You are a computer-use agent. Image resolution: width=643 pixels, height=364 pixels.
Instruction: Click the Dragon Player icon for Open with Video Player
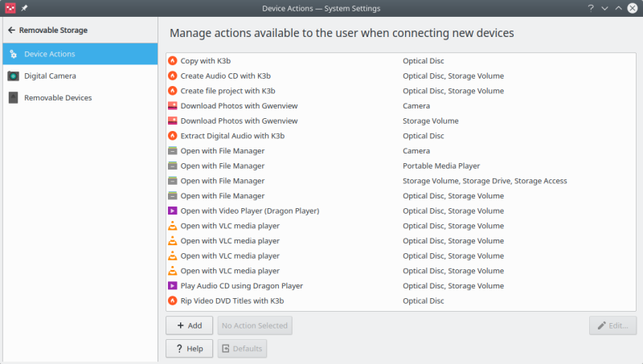(x=172, y=211)
